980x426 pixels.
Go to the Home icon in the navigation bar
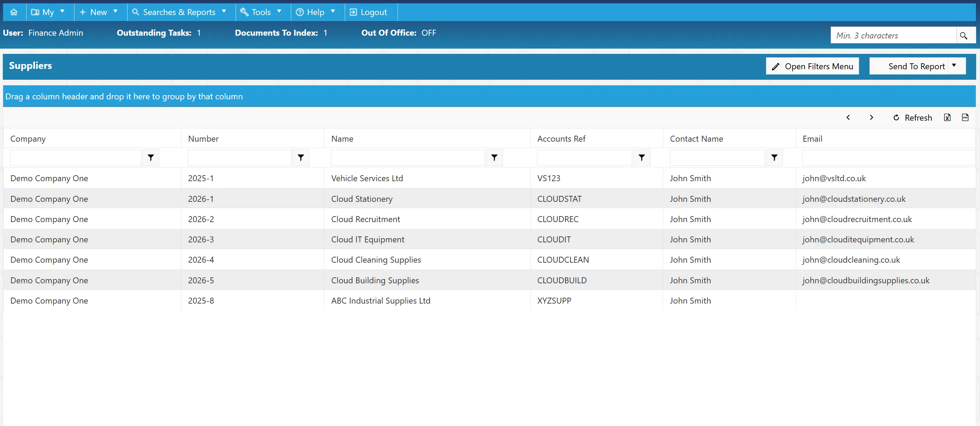click(14, 12)
